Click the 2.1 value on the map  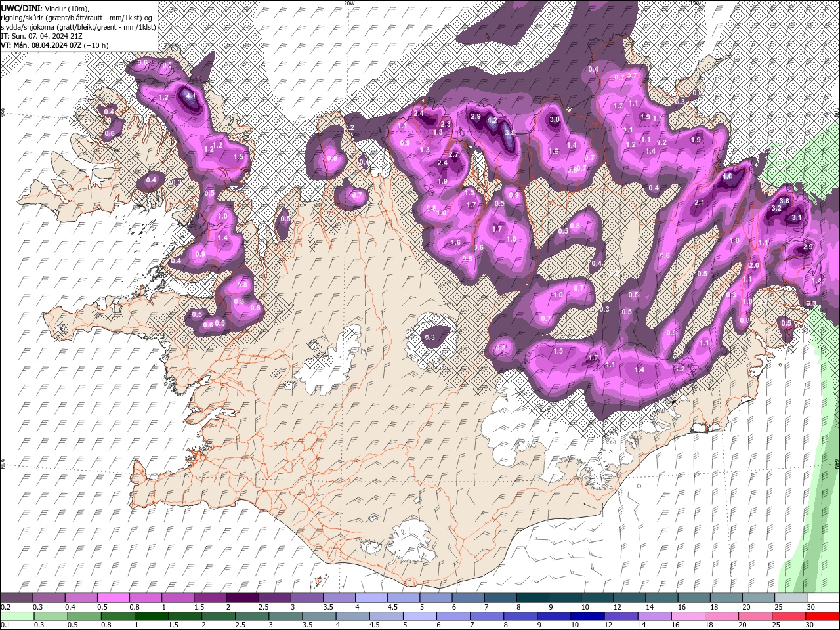click(699, 202)
